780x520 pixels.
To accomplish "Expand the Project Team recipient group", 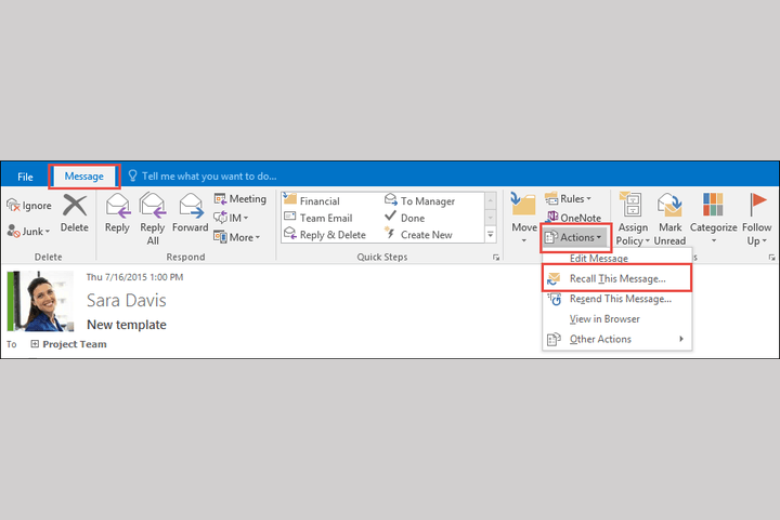I will pyautogui.click(x=34, y=344).
